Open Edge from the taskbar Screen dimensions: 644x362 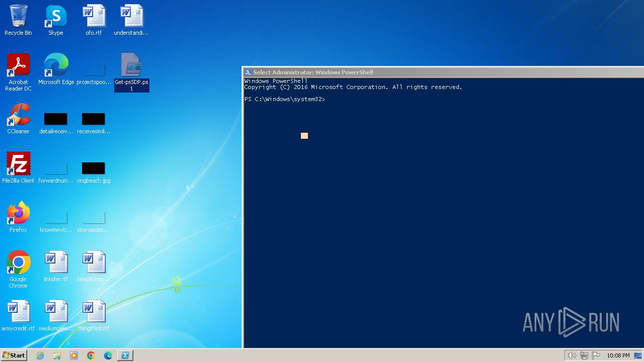[108, 355]
